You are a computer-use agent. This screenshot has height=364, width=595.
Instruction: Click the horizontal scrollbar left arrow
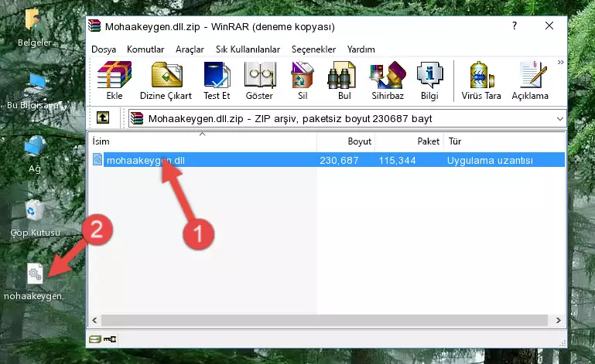click(94, 320)
